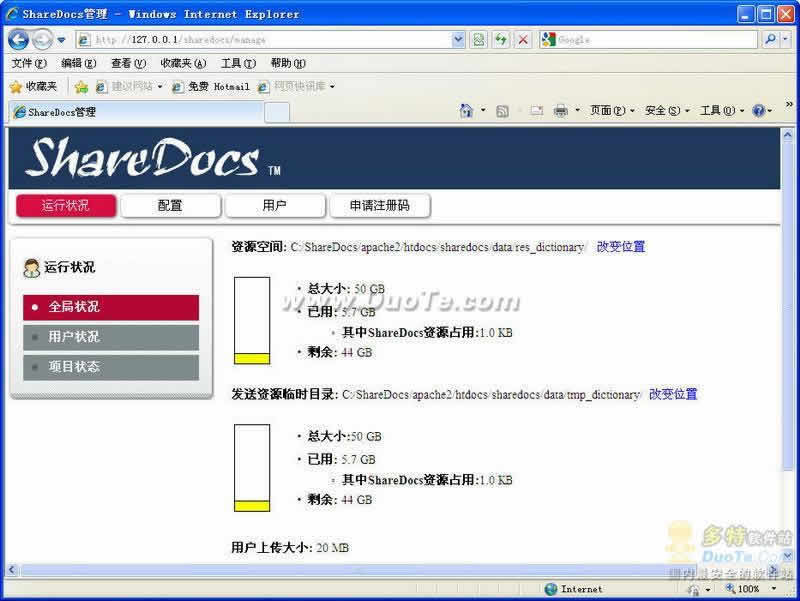Screen dimensions: 800x601
Task: Click the RSS feeds icon
Action: pyautogui.click(x=502, y=111)
